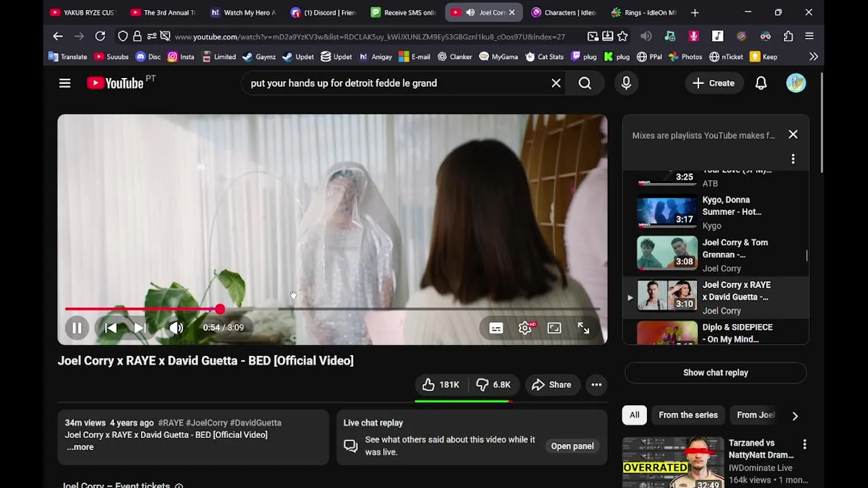Like the video with 181K likes
868x488 pixels.
[x=441, y=385]
